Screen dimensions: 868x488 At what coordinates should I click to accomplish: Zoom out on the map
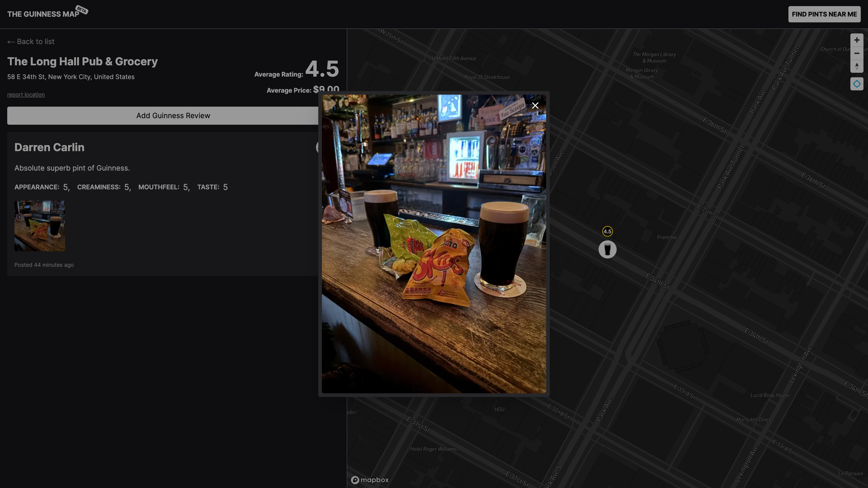coord(856,53)
